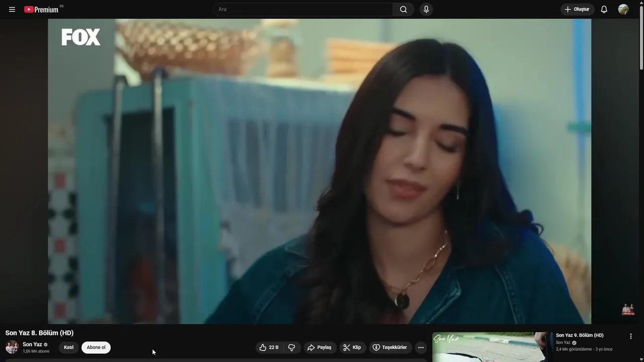Click the Teşekkürler thanks button
The image size is (644, 362).
[x=390, y=347]
